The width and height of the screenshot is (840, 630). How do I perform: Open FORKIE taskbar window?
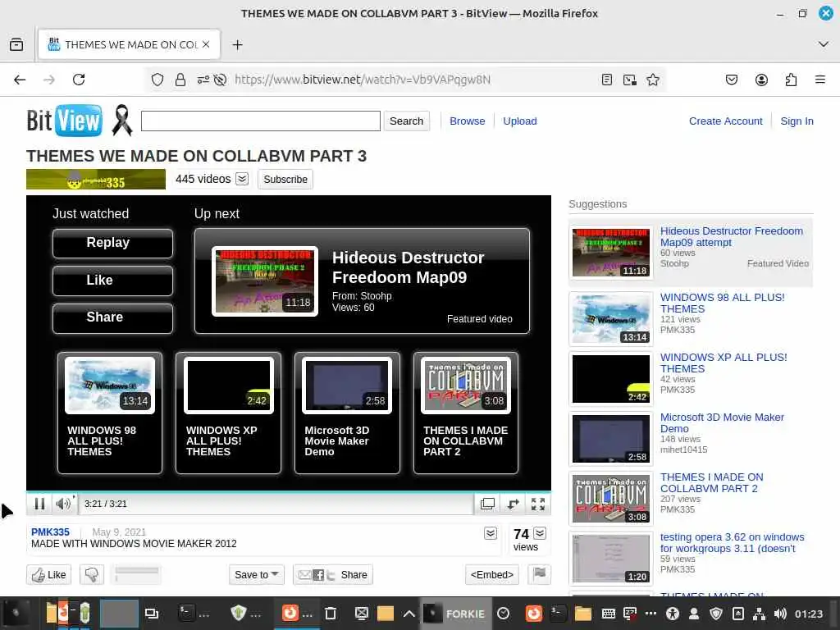[x=454, y=614]
